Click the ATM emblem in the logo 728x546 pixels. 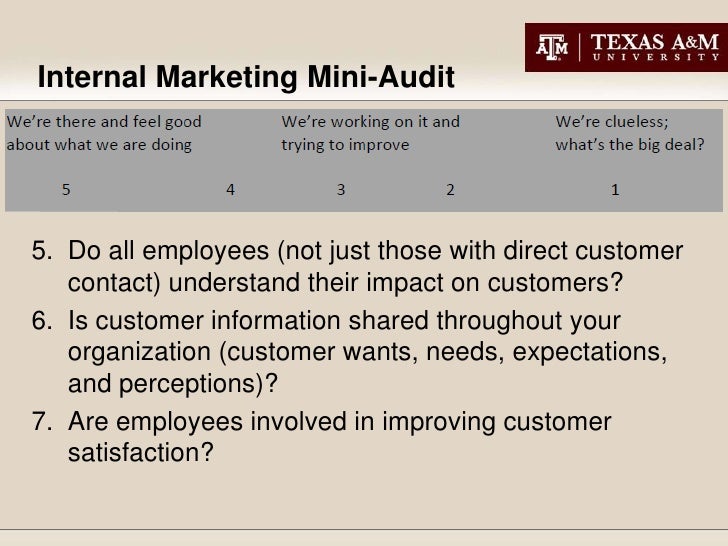[552, 47]
